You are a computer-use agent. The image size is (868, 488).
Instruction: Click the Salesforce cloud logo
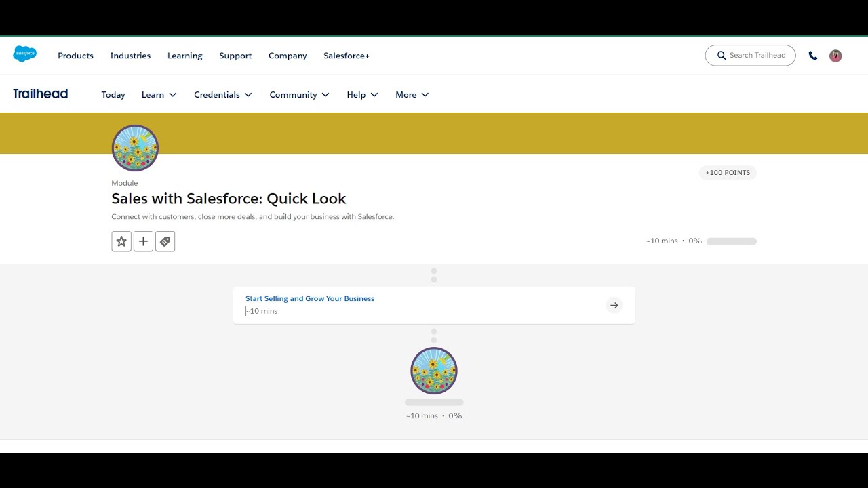point(24,54)
